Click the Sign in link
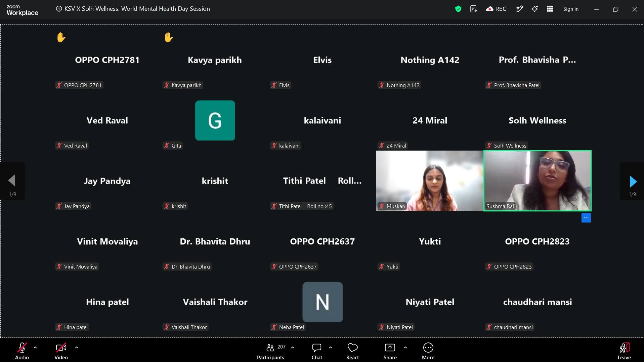The image size is (644, 362). coord(571,9)
